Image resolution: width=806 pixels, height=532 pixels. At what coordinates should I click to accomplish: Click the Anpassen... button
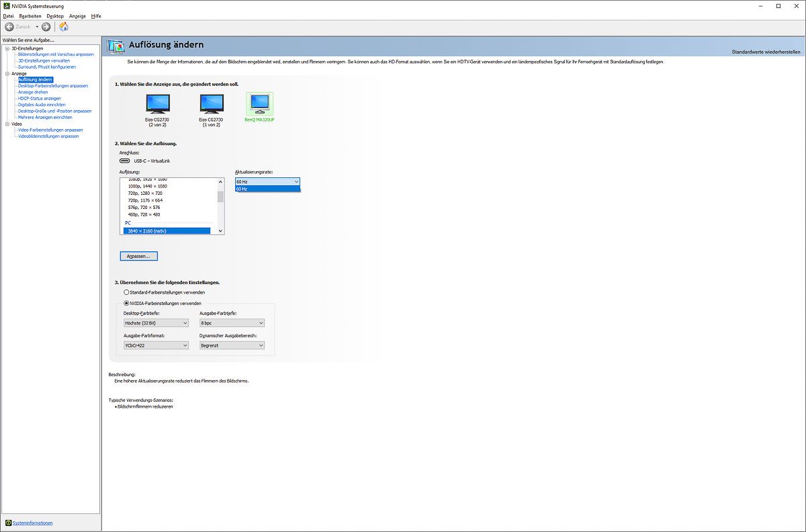point(138,256)
